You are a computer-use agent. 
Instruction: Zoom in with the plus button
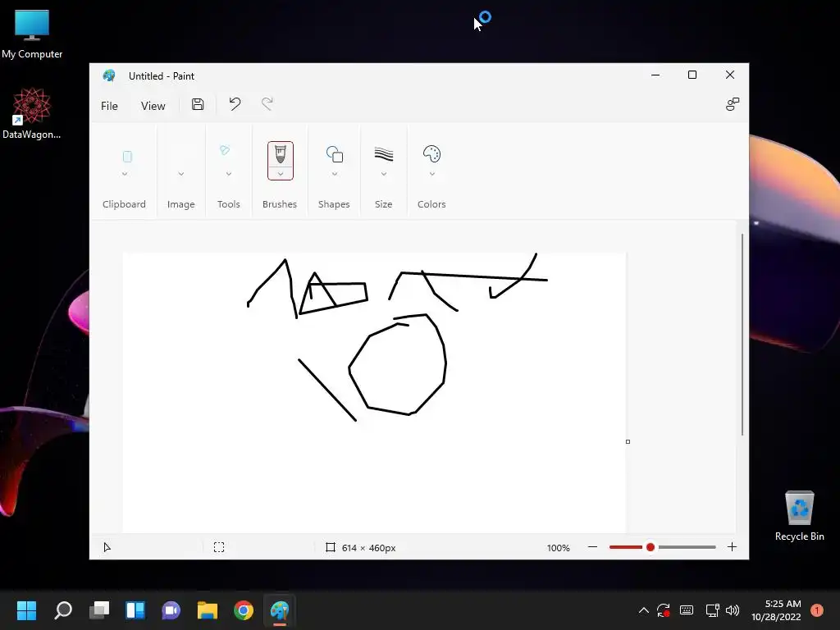(732, 547)
